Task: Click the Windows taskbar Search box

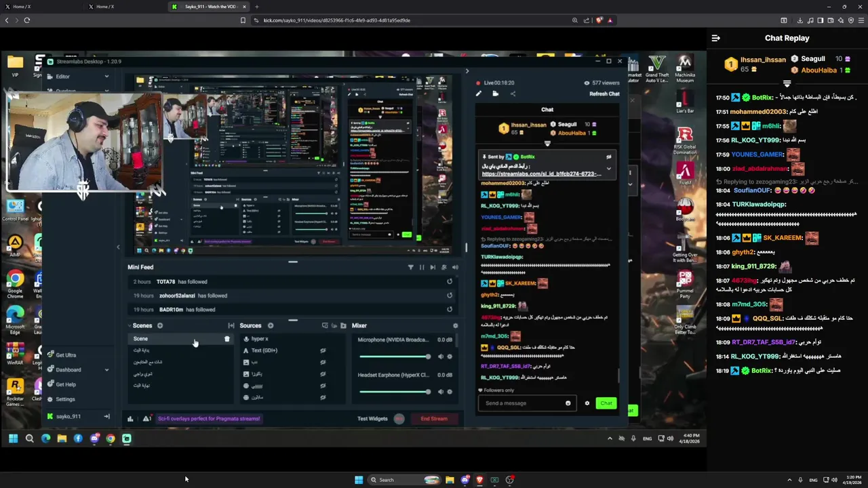Action: tap(403, 480)
